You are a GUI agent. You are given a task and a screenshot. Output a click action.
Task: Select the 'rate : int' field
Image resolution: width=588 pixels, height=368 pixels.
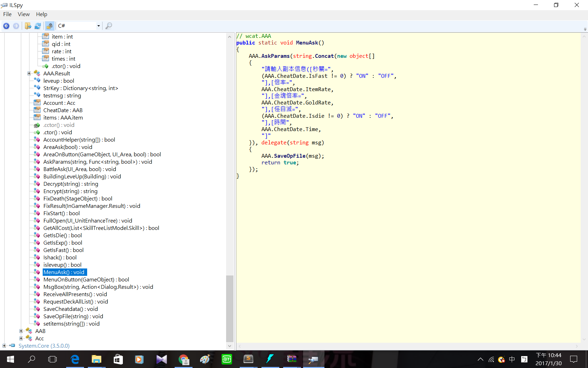point(62,52)
